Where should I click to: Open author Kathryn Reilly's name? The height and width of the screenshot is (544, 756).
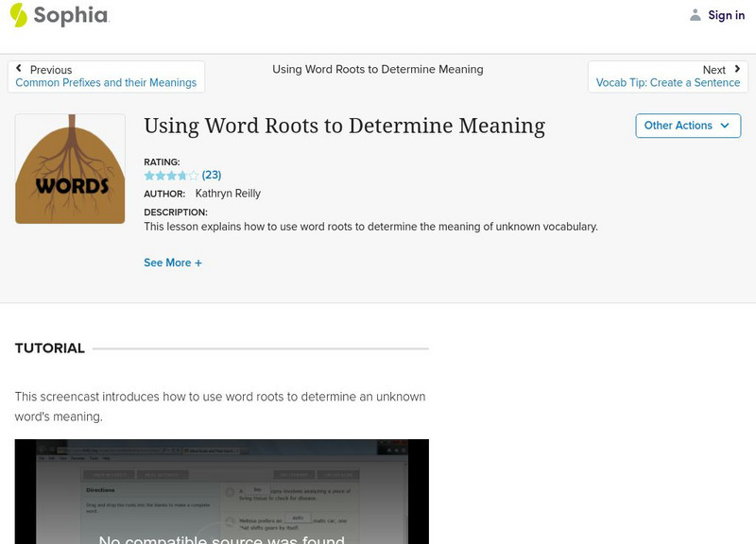coord(228,194)
